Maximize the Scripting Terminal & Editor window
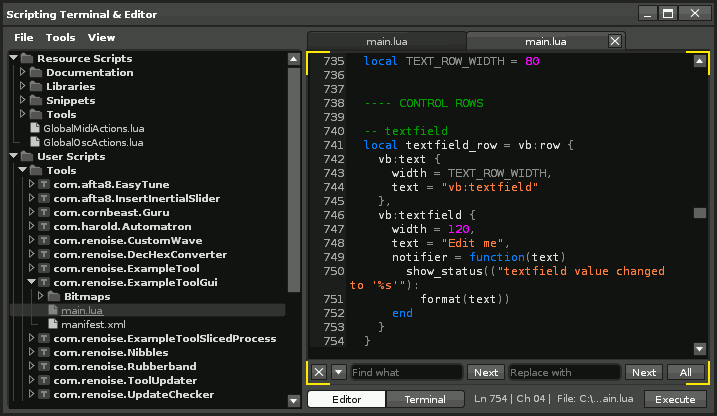This screenshot has width=717, height=416. point(668,13)
